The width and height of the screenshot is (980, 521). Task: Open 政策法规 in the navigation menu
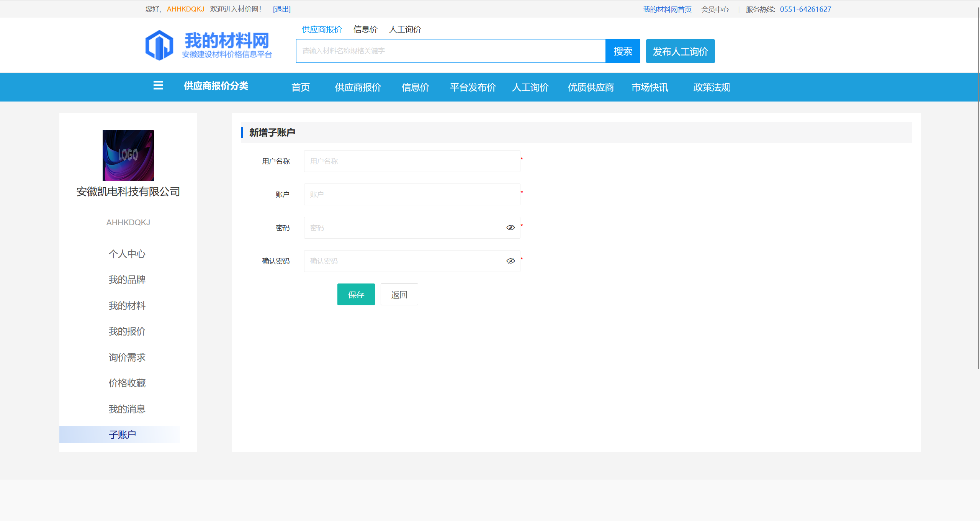[712, 87]
